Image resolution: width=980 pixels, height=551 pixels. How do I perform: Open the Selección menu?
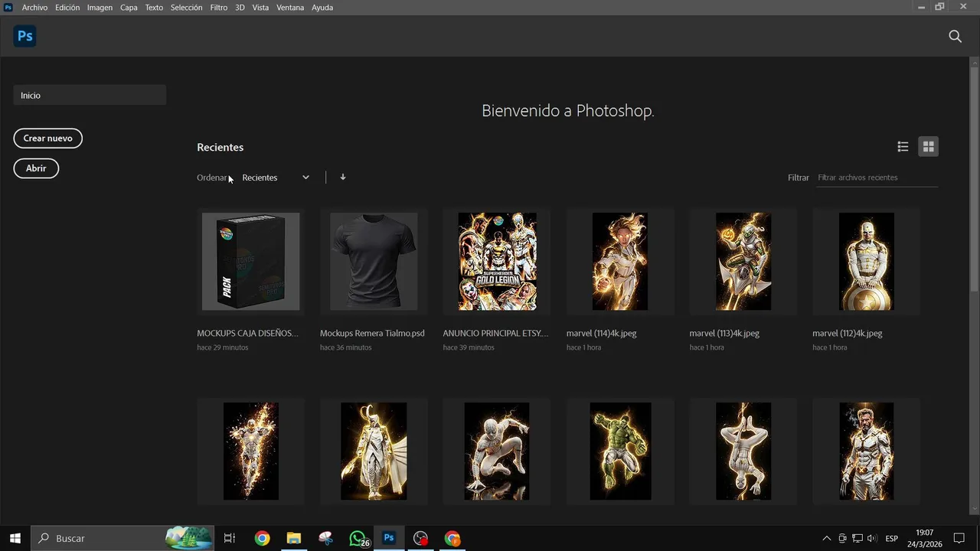coord(186,7)
